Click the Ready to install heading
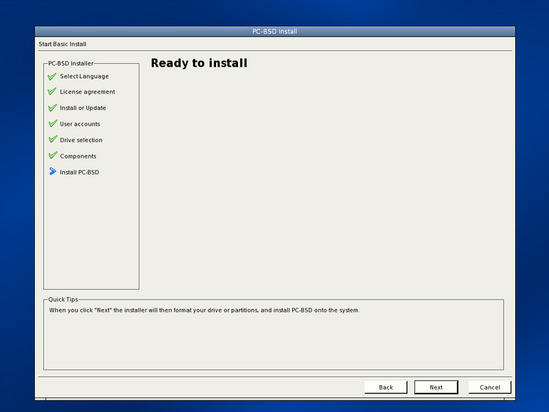 (x=199, y=63)
